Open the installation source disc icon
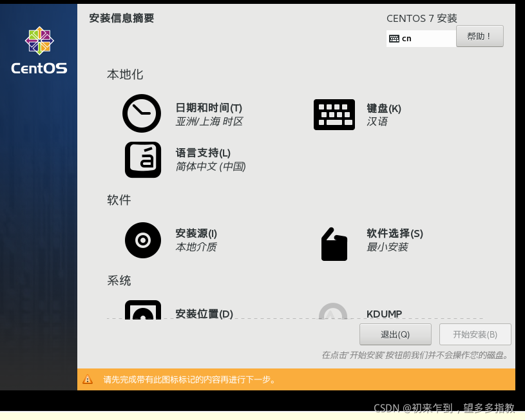525x420 pixels. tap(143, 240)
